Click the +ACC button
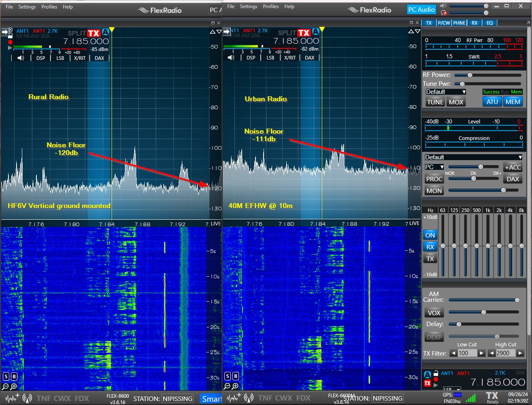Viewport: 532px width, 405px height. tap(513, 167)
